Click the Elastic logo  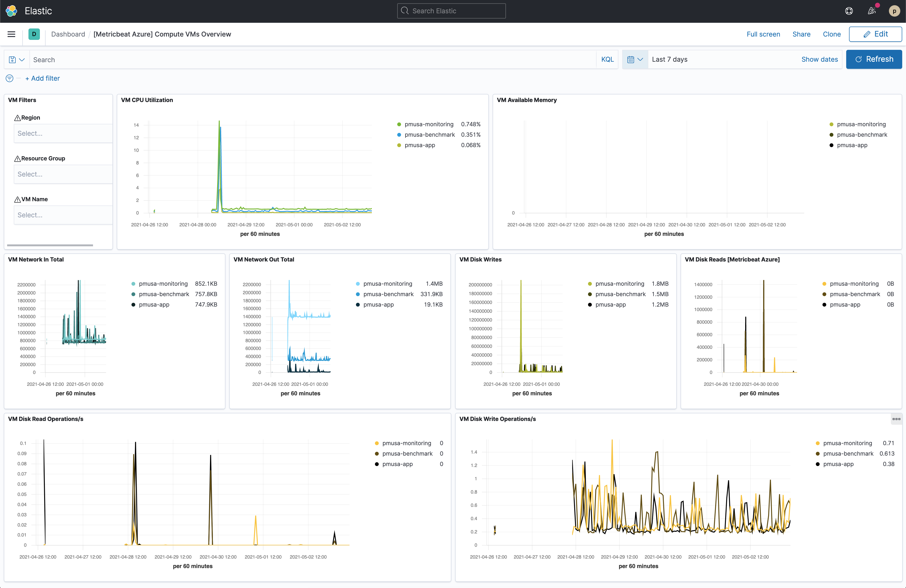click(11, 11)
